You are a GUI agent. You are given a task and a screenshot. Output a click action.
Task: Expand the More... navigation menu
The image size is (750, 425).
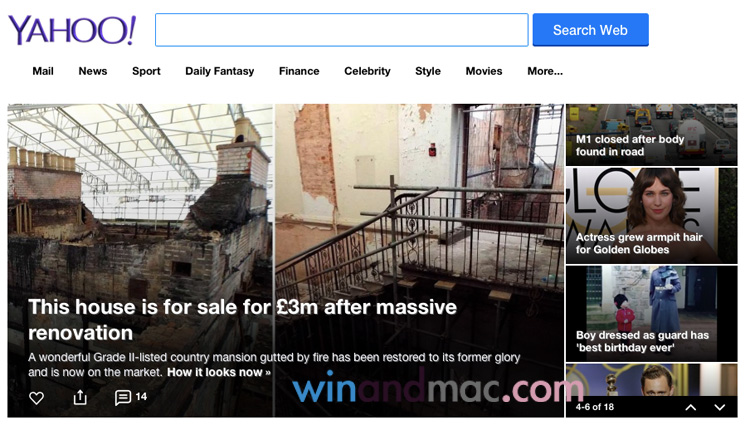tap(545, 71)
